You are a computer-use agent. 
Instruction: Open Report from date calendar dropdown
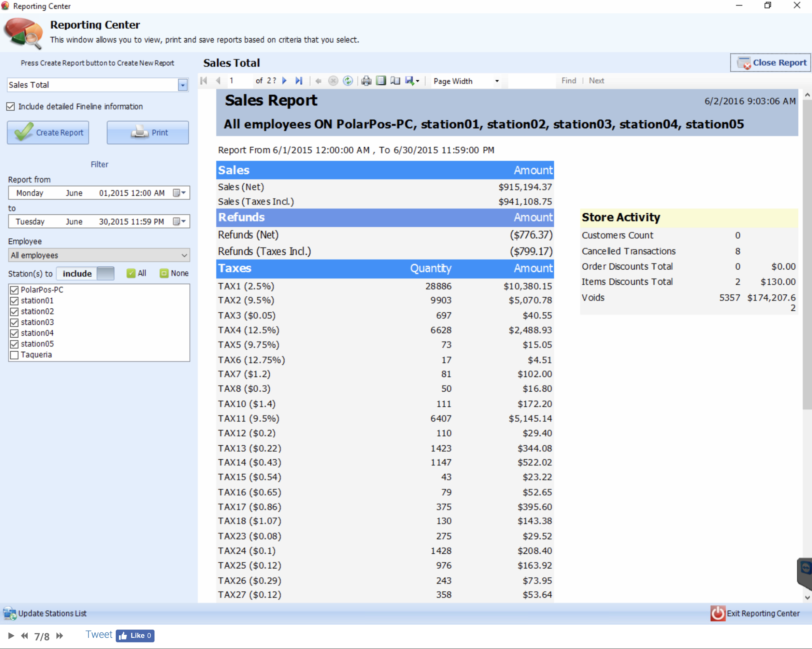(179, 193)
